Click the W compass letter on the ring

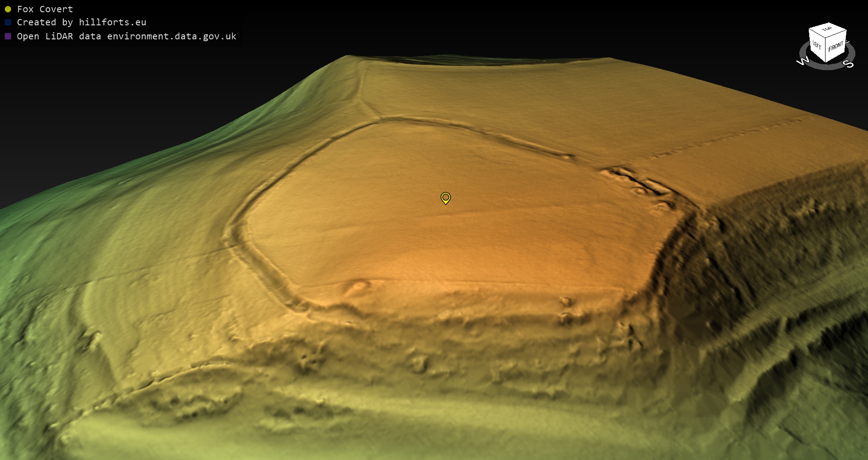(802, 61)
